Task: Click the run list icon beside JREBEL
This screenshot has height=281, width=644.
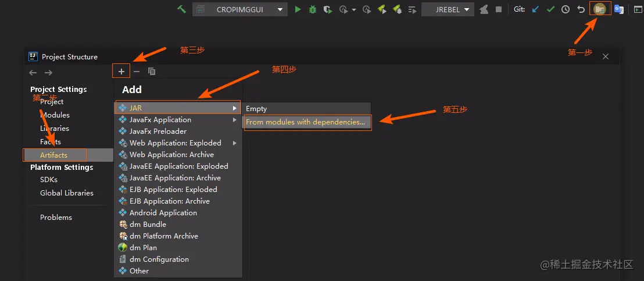Action: pos(412,9)
